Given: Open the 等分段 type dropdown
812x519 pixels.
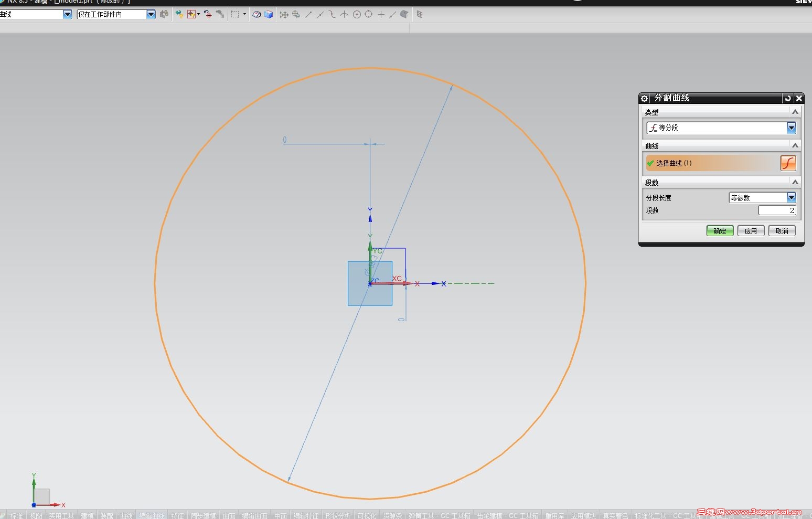Looking at the screenshot, I should [x=791, y=128].
